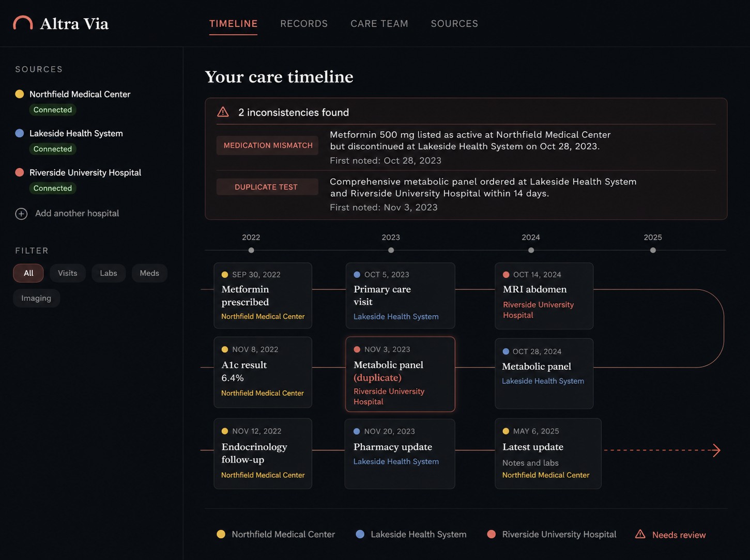Select the All filter chip
Screen dimensions: 750x560
(28, 273)
